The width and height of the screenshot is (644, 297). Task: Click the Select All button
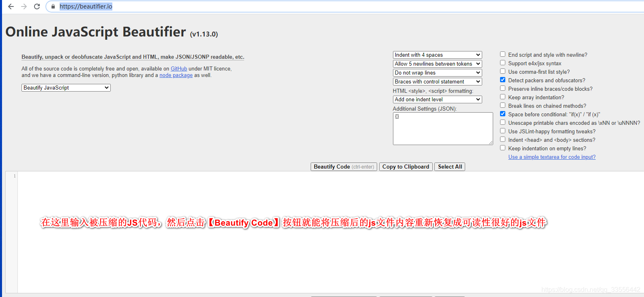coord(450,167)
